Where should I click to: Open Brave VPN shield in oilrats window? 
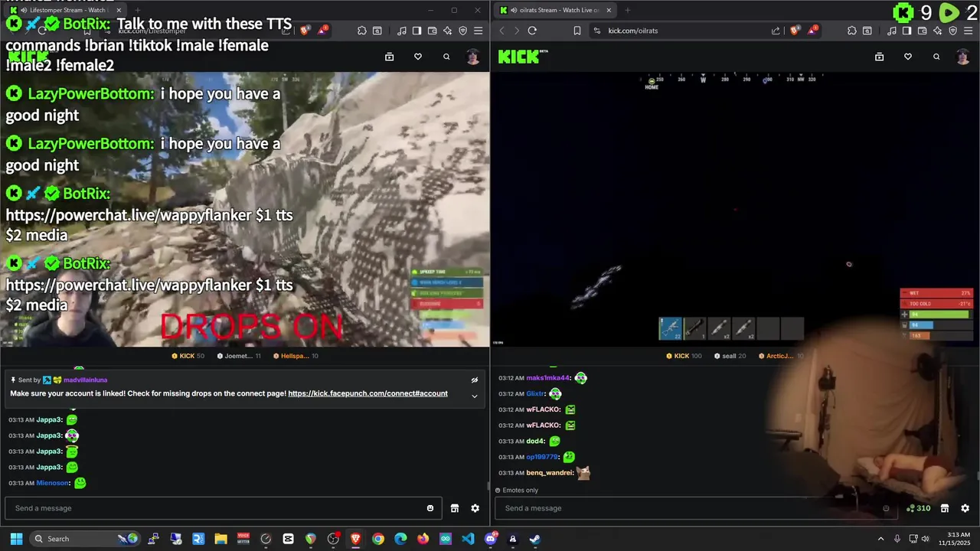click(952, 31)
